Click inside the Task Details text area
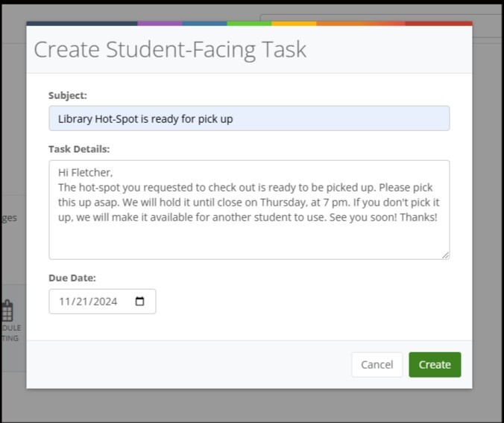The height and width of the screenshot is (423, 504). (x=249, y=231)
